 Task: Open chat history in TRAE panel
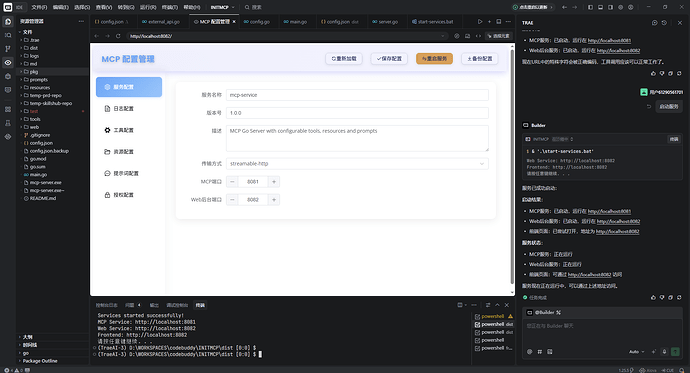(x=664, y=22)
